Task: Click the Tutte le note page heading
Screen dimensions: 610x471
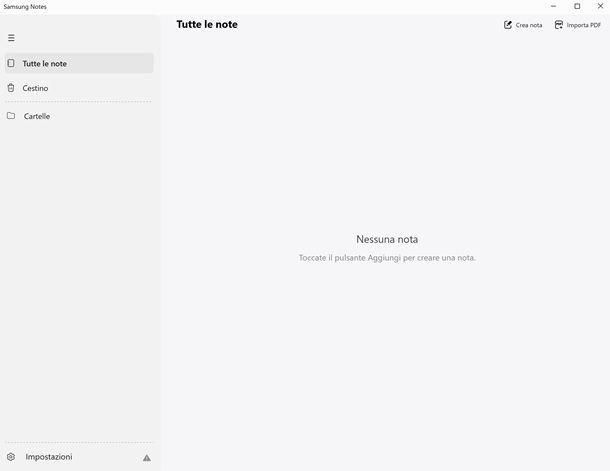Action: click(x=207, y=24)
